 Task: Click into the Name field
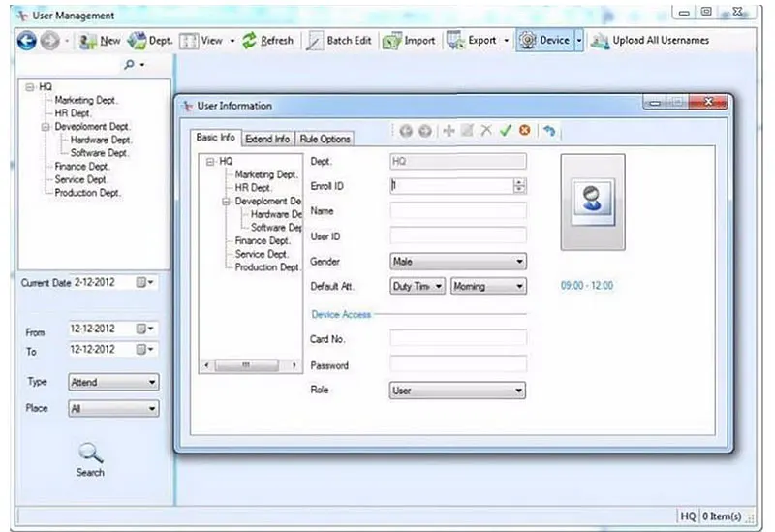(x=458, y=211)
